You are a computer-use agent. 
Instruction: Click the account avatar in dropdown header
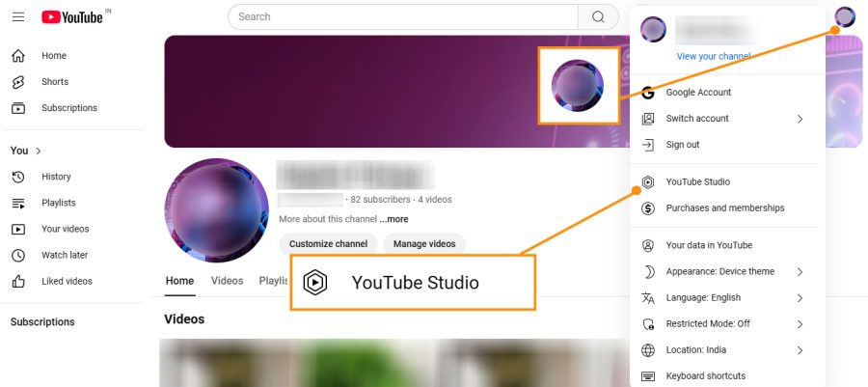[653, 29]
